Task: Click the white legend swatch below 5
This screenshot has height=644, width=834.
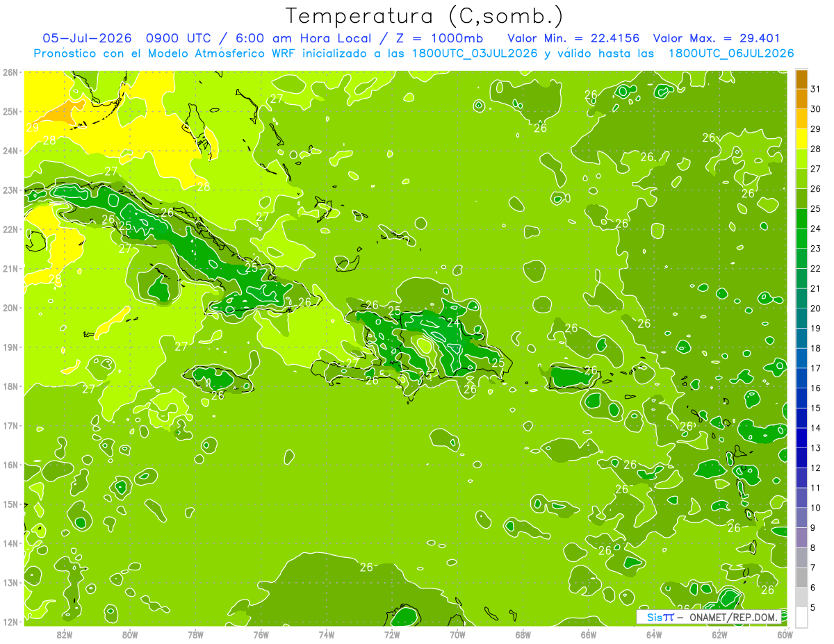Action: tap(801, 617)
